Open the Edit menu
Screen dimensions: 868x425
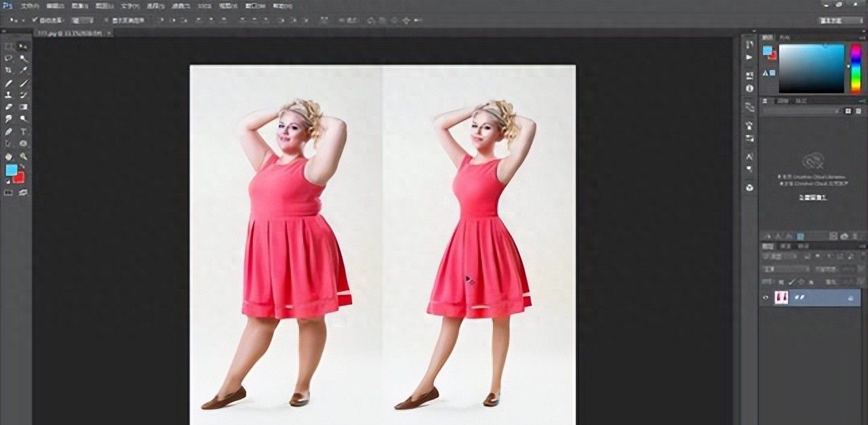tap(55, 6)
